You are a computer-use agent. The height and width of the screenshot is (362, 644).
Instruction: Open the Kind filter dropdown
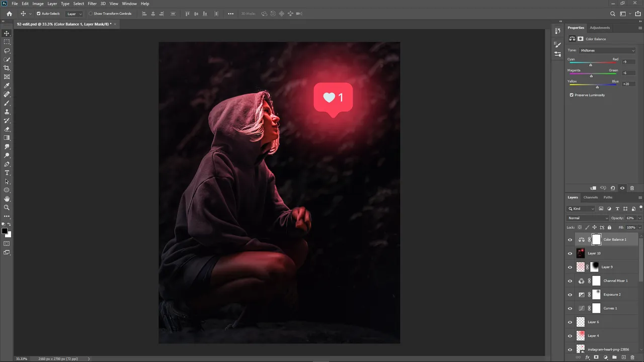click(581, 209)
